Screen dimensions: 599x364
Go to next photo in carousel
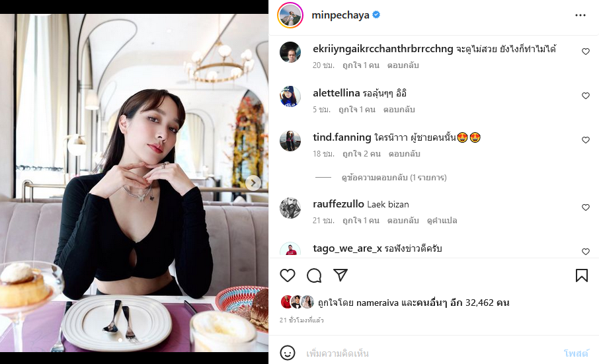pos(253,183)
